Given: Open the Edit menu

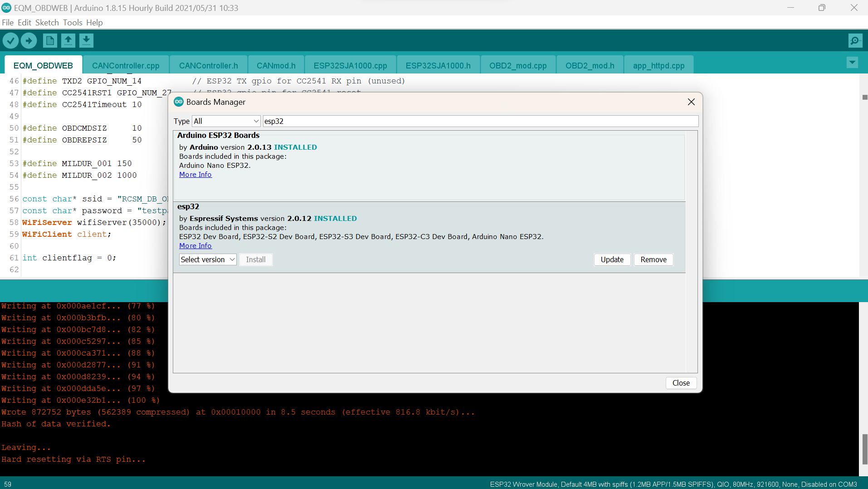Looking at the screenshot, I should tap(24, 23).
